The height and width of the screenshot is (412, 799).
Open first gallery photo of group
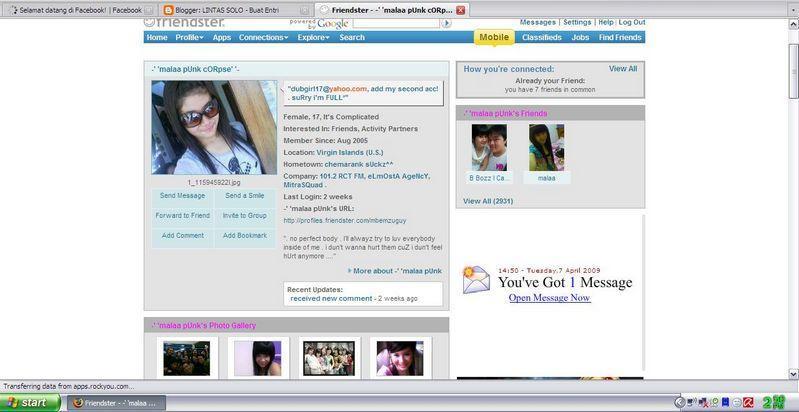187,359
